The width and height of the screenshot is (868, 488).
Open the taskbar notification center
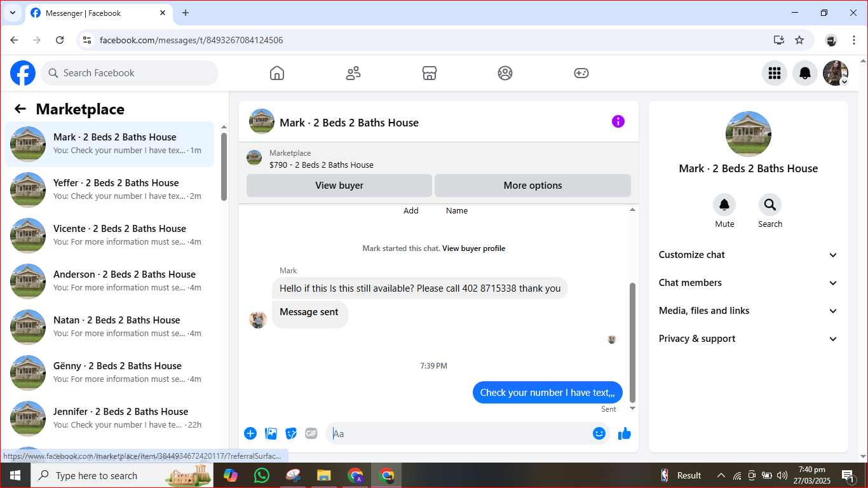[x=848, y=475]
